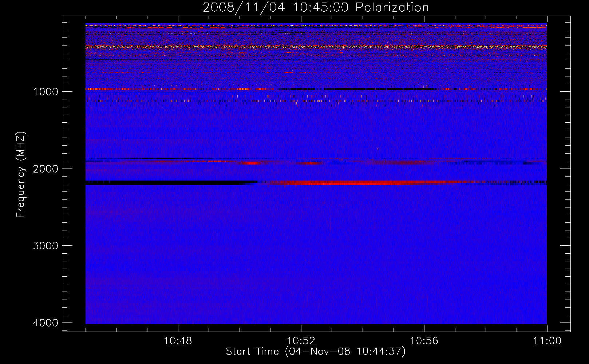Click the 10:48 time tick label

click(x=178, y=341)
